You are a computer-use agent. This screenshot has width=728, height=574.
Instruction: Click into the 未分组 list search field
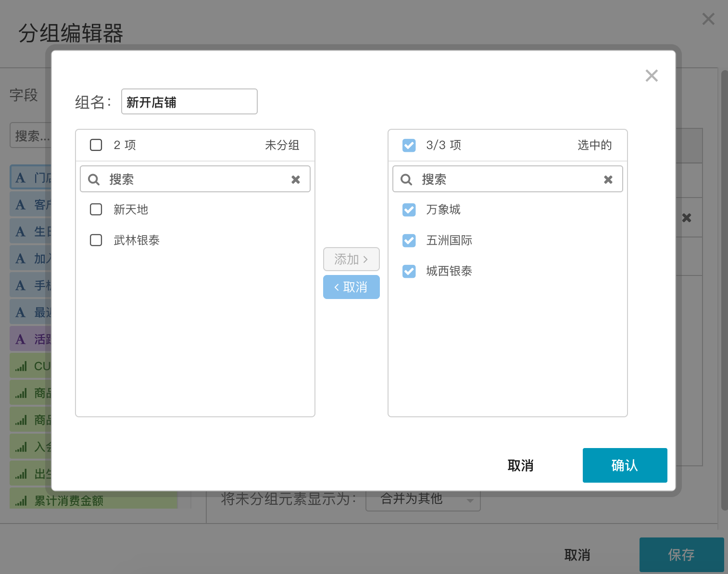pyautogui.click(x=195, y=179)
